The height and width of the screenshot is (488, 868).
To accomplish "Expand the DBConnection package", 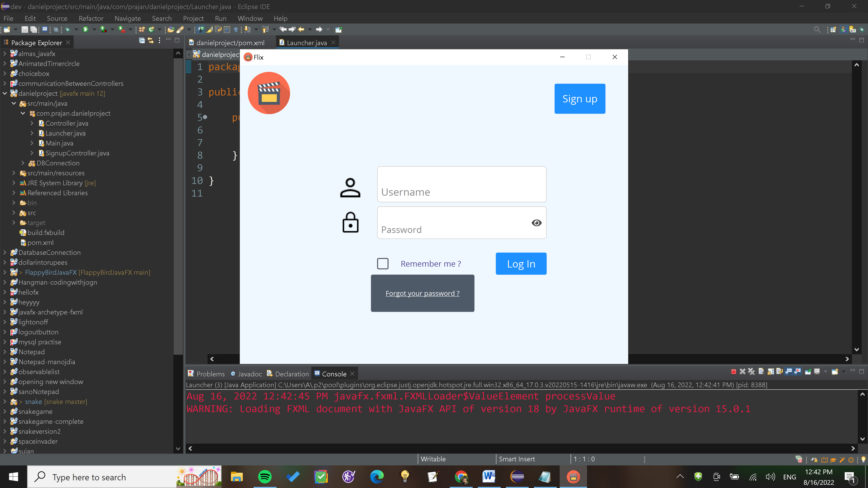I will [23, 163].
